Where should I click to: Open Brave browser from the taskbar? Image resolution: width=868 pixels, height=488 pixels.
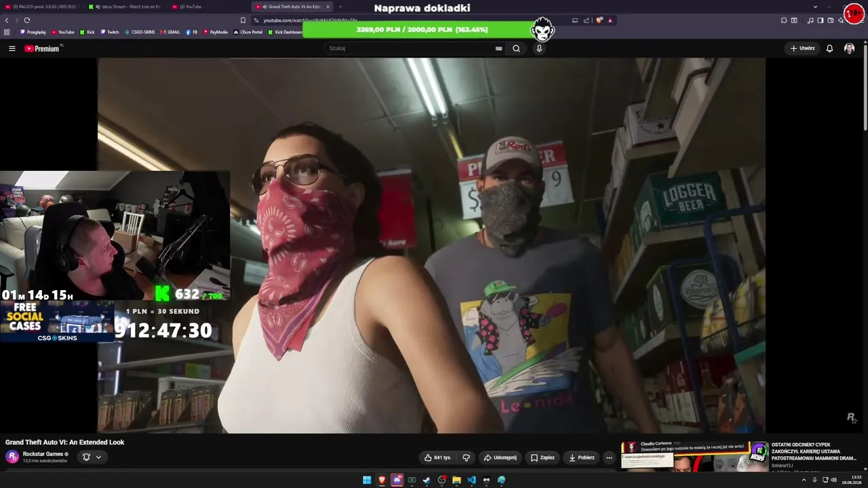tap(382, 480)
